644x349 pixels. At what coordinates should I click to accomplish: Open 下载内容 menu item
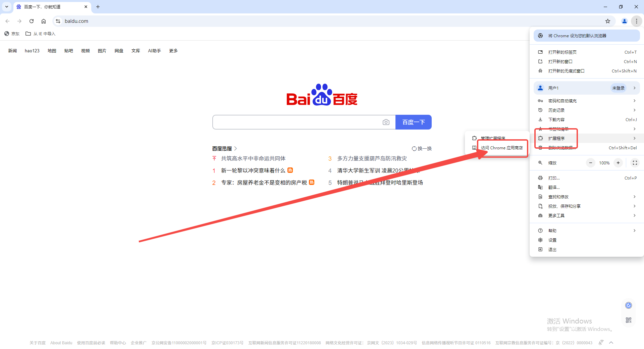click(587, 119)
